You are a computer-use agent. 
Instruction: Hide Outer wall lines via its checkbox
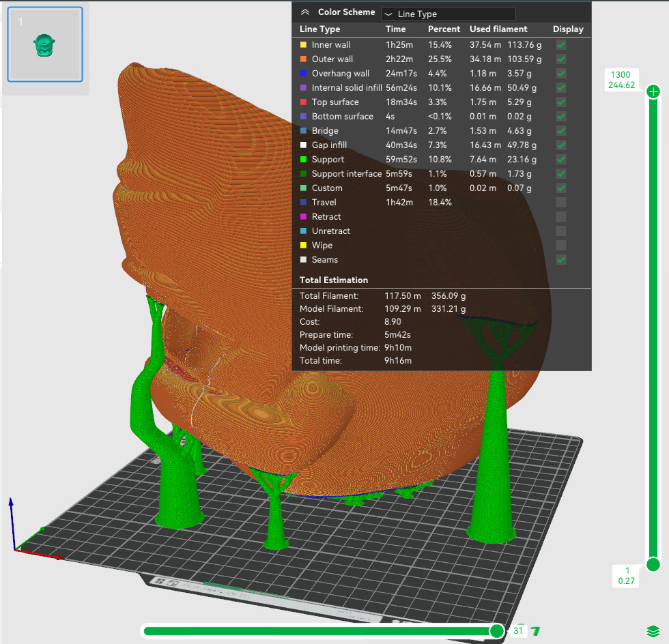click(561, 59)
